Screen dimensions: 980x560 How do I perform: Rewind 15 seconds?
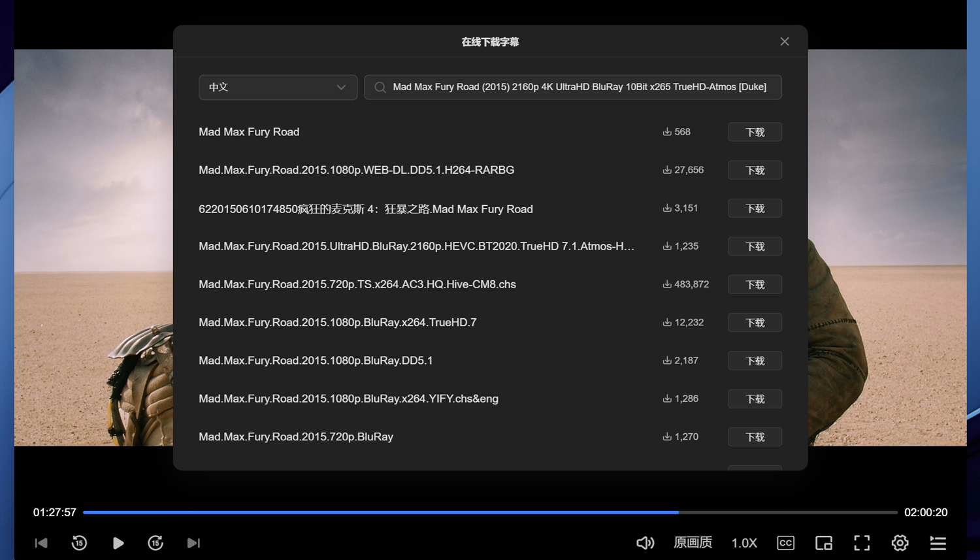click(x=79, y=543)
